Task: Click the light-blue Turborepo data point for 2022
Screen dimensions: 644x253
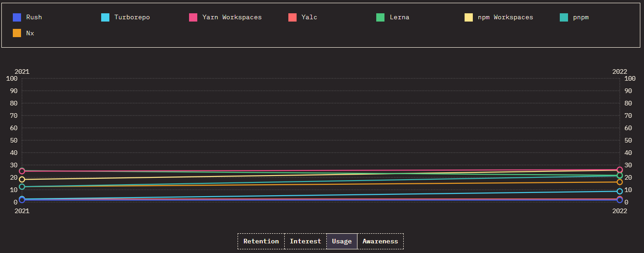Action: (x=620, y=191)
